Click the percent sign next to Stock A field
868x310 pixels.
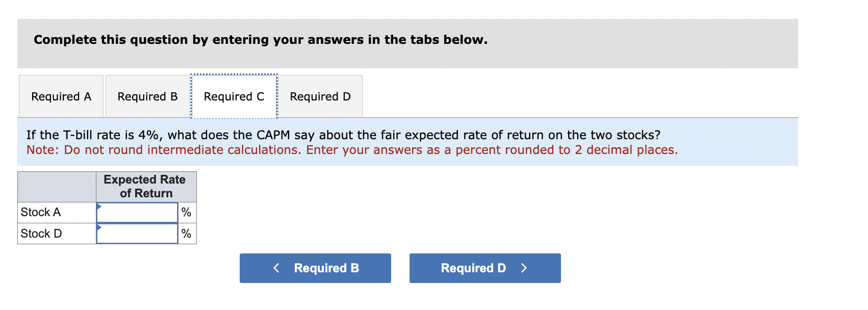click(x=186, y=212)
